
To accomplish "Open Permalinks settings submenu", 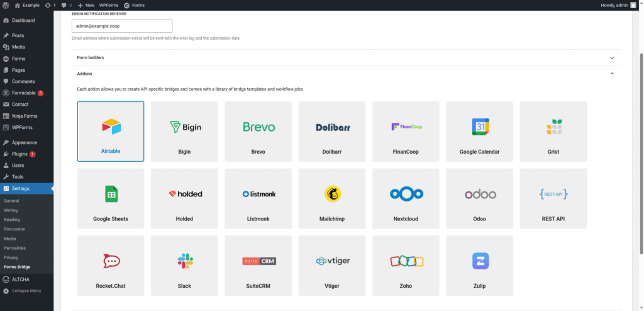I will (x=14, y=248).
